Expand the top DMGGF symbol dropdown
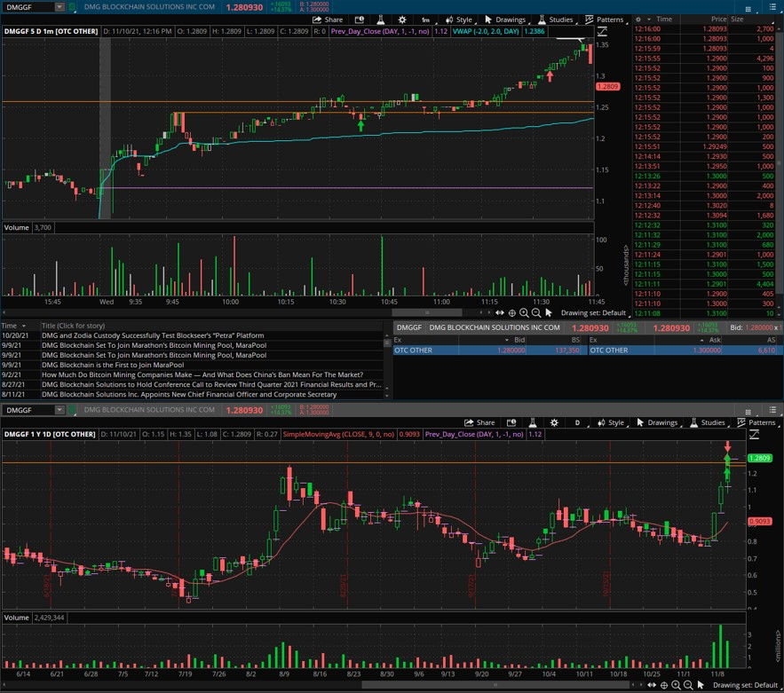This screenshot has height=693, width=784. point(59,7)
